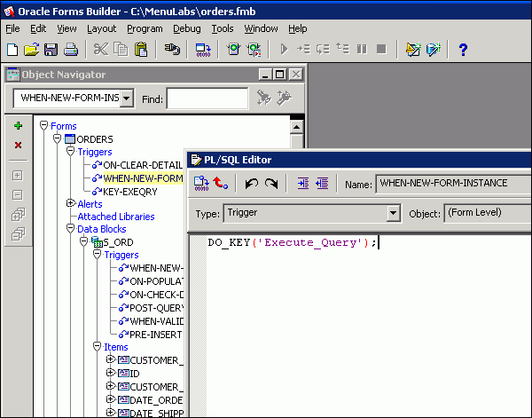The image size is (532, 418).
Task: Select the POST-QUERY trigger
Action: (156, 308)
